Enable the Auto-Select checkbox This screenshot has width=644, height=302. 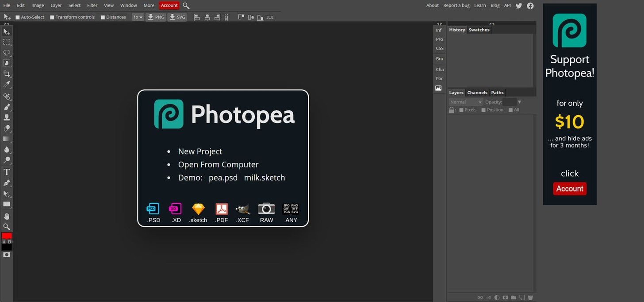point(18,17)
